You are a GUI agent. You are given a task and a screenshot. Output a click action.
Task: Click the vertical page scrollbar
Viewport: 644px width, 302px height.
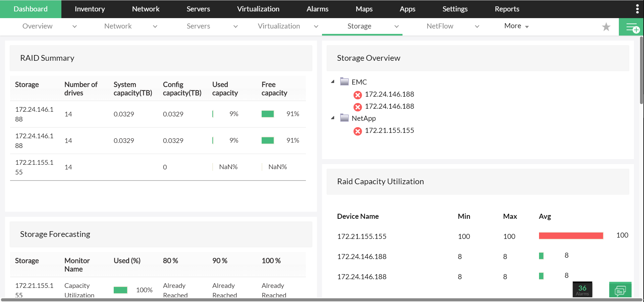pyautogui.click(x=641, y=70)
